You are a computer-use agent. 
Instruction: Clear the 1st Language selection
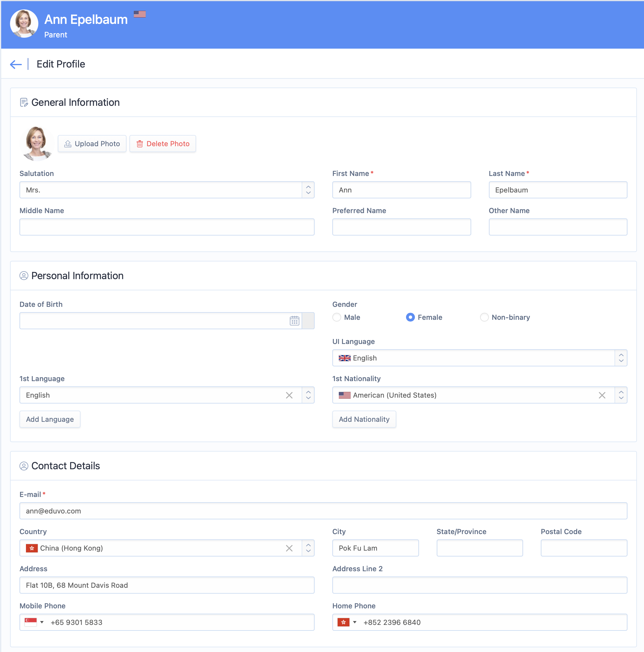[x=289, y=395]
